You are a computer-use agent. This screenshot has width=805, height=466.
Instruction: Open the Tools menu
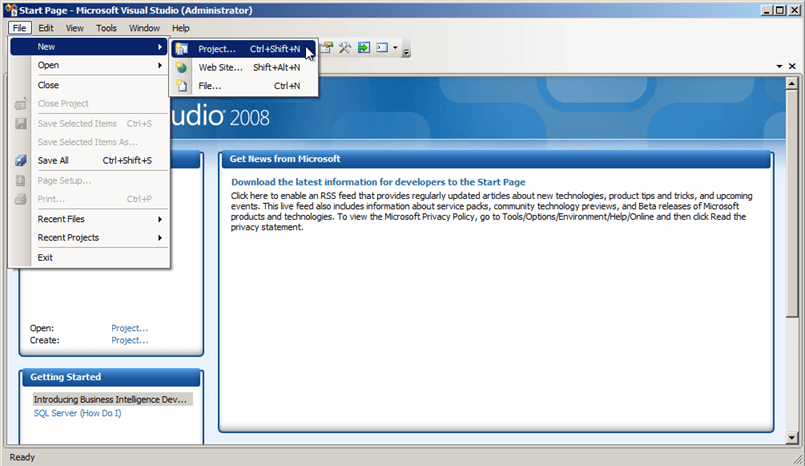click(x=106, y=28)
